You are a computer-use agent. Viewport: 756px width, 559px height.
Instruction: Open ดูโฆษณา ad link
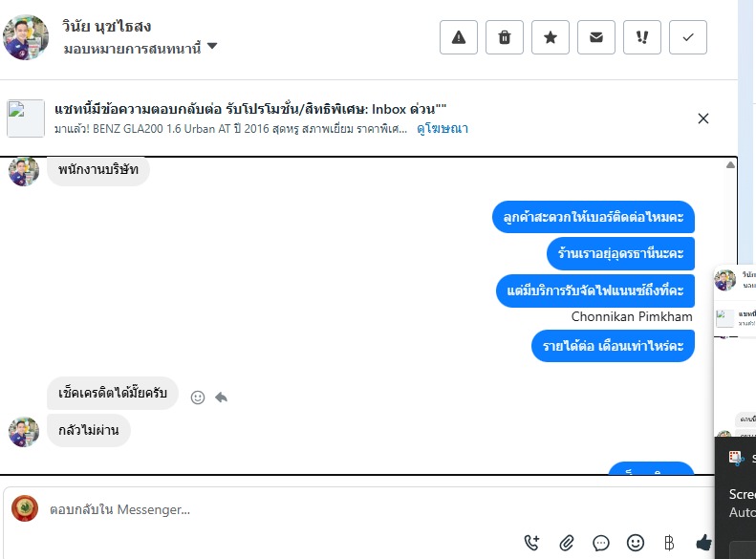[443, 129]
